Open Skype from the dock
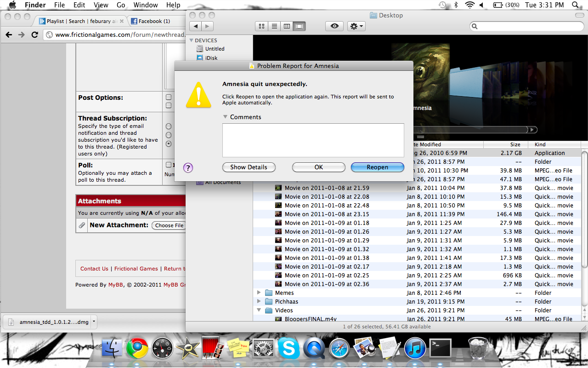588x368 pixels. pyautogui.click(x=288, y=349)
